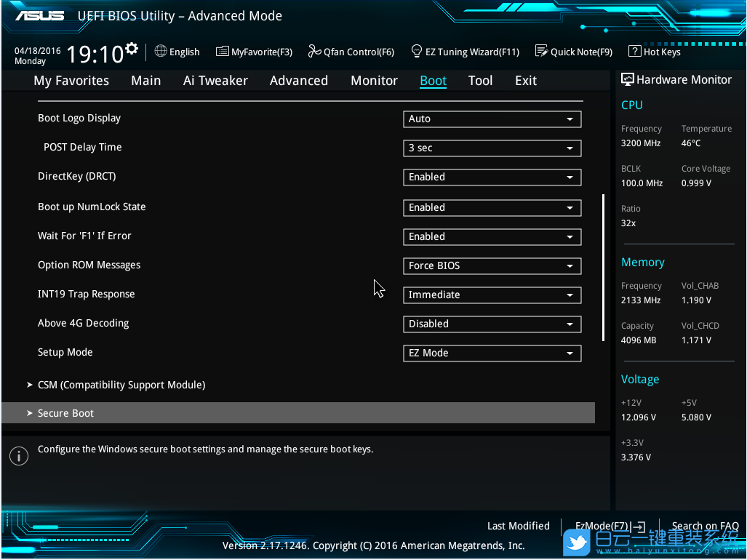
Task: Toggle Boot up NumLock State setting
Action: tap(492, 208)
